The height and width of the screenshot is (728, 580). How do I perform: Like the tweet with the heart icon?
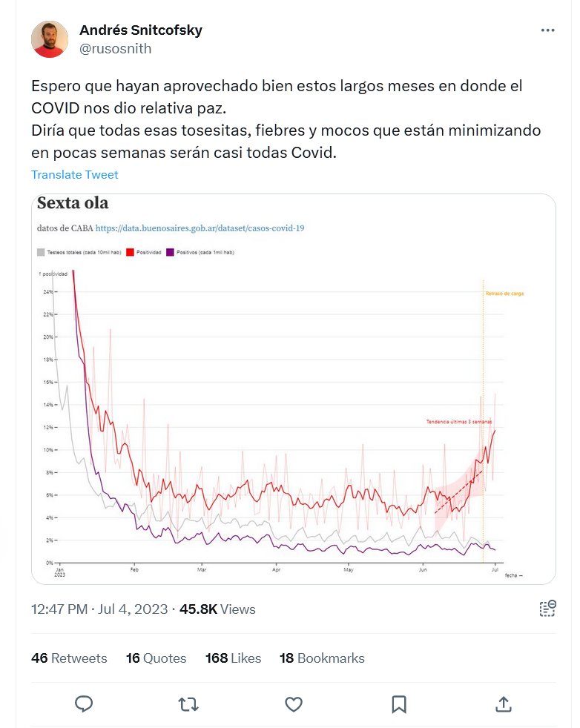[294, 704]
